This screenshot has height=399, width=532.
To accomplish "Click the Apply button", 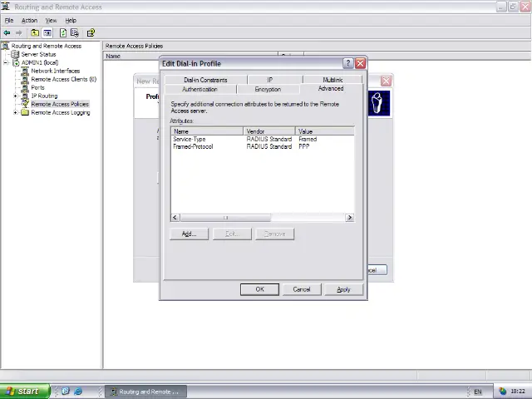I will coord(343,289).
